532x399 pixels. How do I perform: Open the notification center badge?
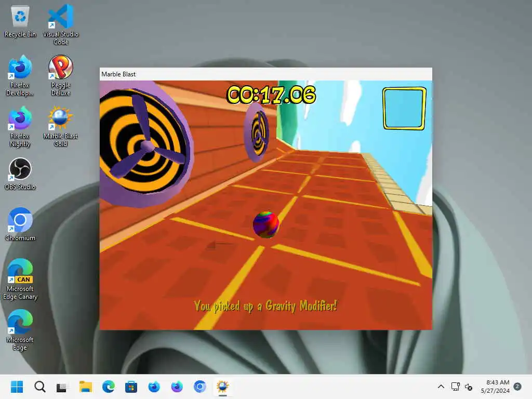coord(517,387)
